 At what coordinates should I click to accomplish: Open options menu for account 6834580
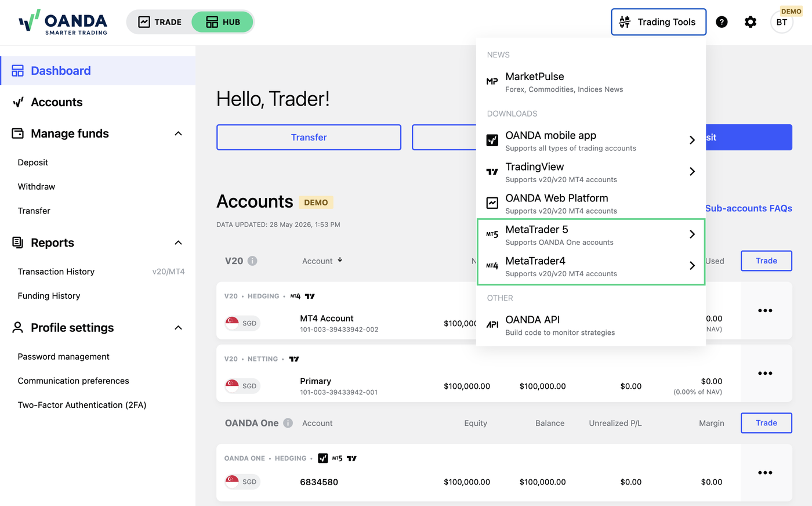click(x=765, y=472)
